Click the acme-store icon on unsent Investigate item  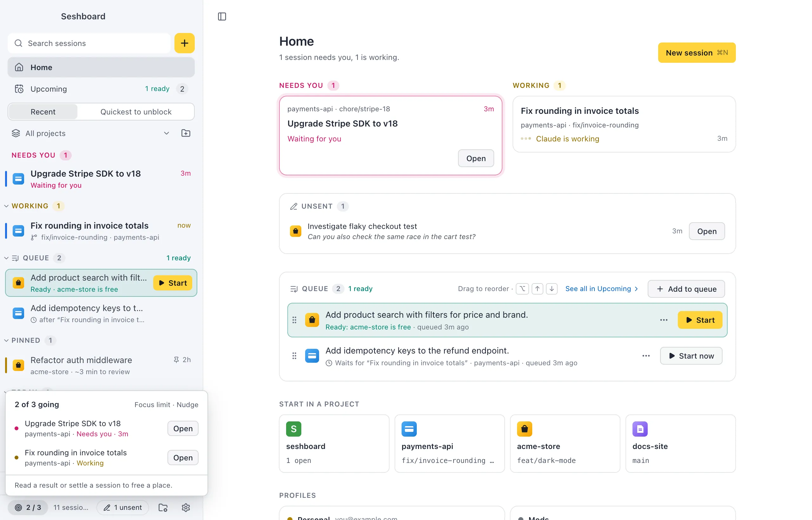tap(296, 231)
